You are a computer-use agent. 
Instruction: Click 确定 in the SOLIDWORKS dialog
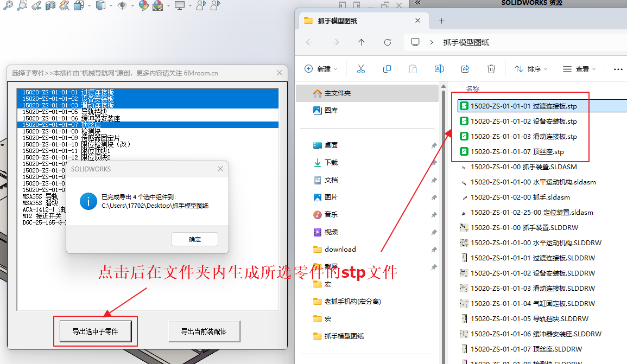coord(194,239)
